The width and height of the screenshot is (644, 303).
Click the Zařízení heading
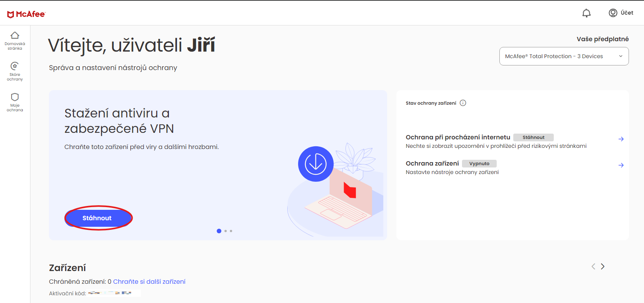(67, 268)
